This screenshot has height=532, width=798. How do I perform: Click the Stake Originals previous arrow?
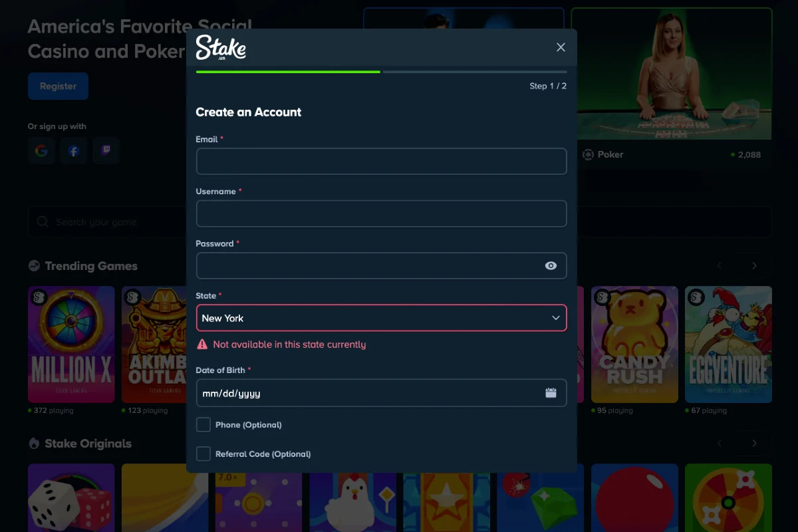(720, 444)
